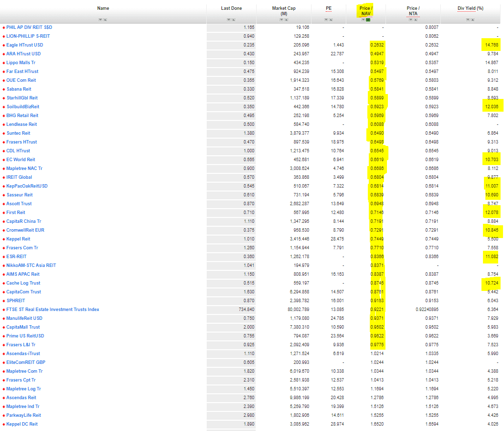Click the PE column header label
The image size is (504, 431).
[329, 8]
